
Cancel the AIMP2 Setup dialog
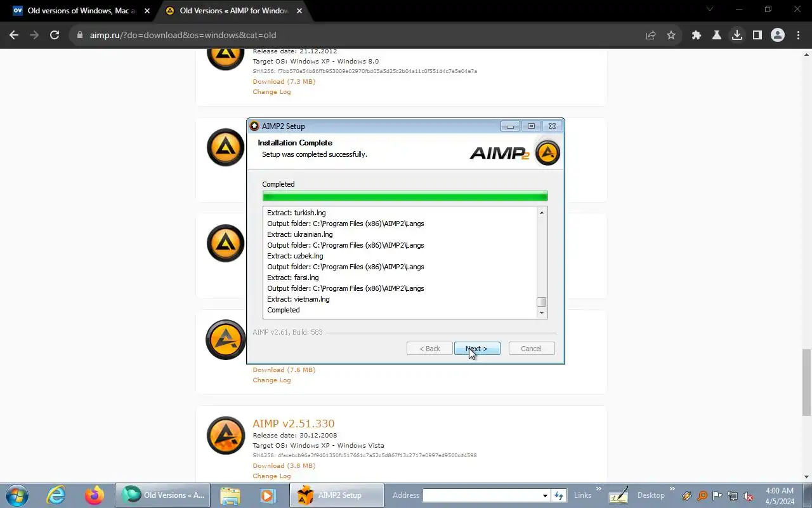pos(531,349)
